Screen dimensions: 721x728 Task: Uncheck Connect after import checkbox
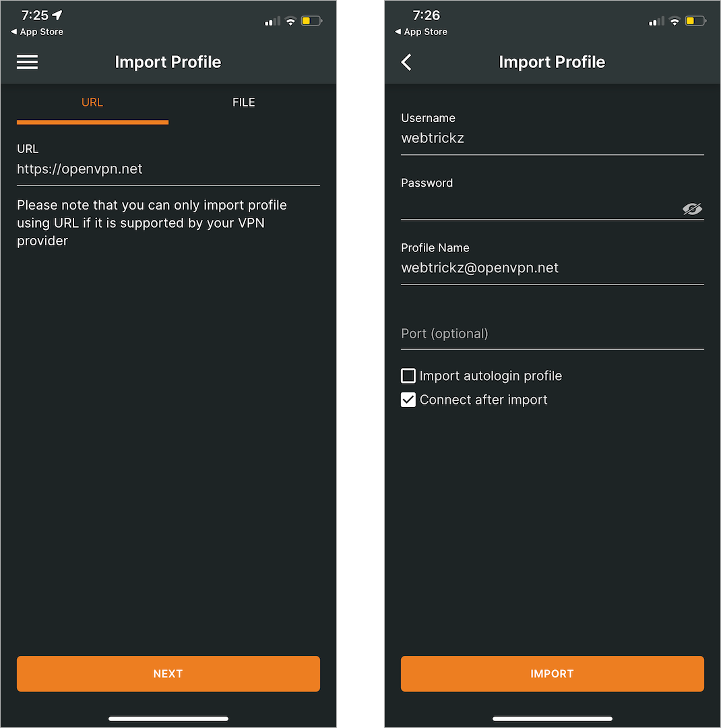coord(408,400)
